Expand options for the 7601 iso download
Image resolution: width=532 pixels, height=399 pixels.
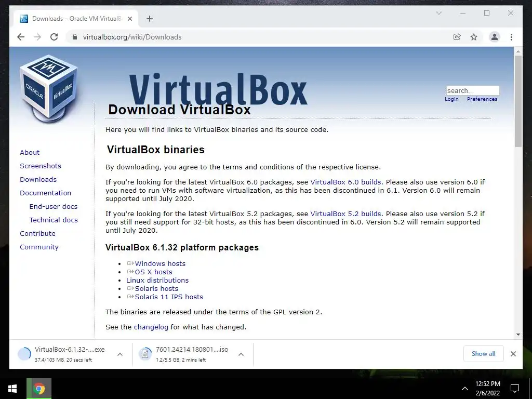[241, 354]
